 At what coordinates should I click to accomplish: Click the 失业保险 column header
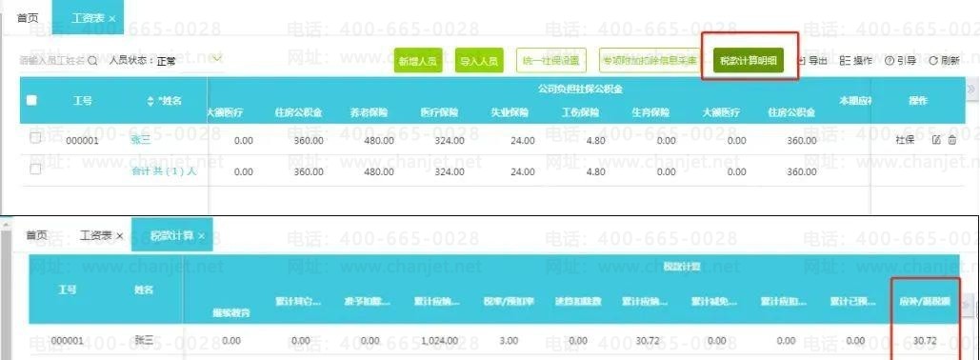click(510, 112)
